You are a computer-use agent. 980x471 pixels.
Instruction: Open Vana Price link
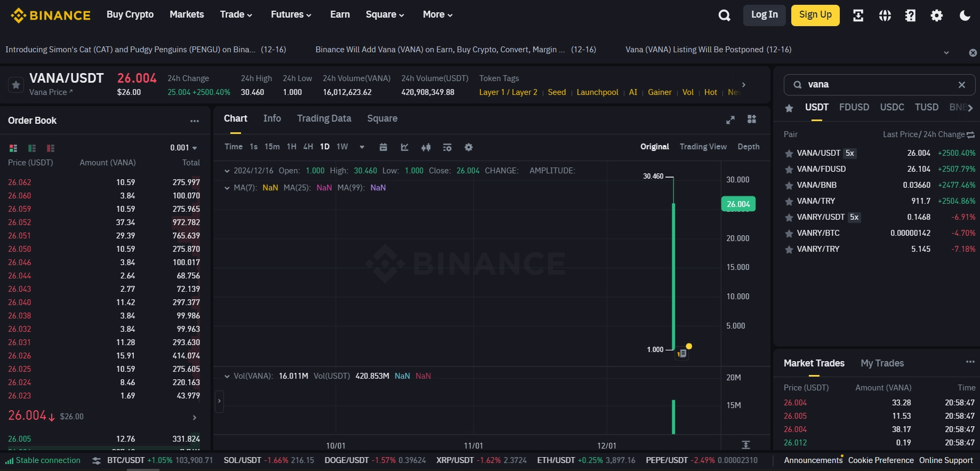point(51,92)
